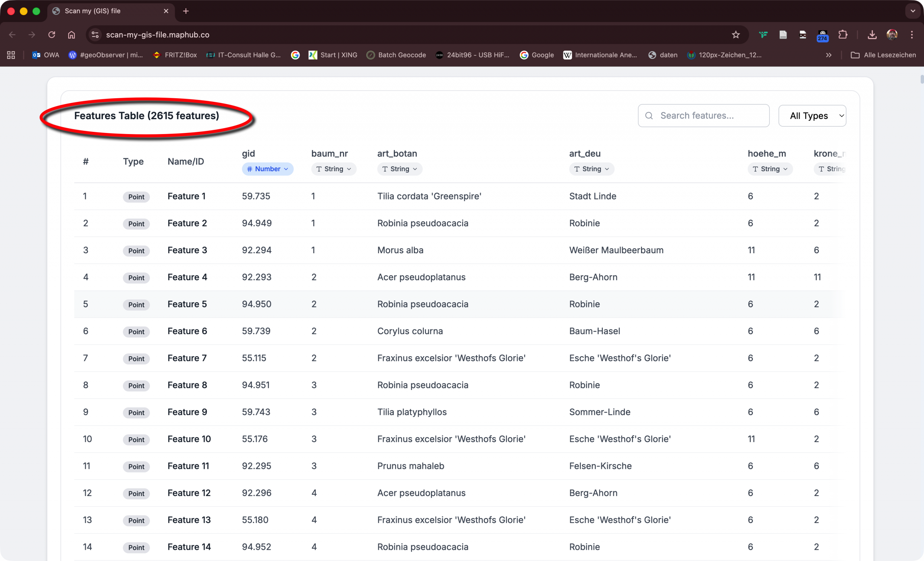The height and width of the screenshot is (561, 924).
Task: Open Chrome three-dot menu
Action: click(912, 35)
